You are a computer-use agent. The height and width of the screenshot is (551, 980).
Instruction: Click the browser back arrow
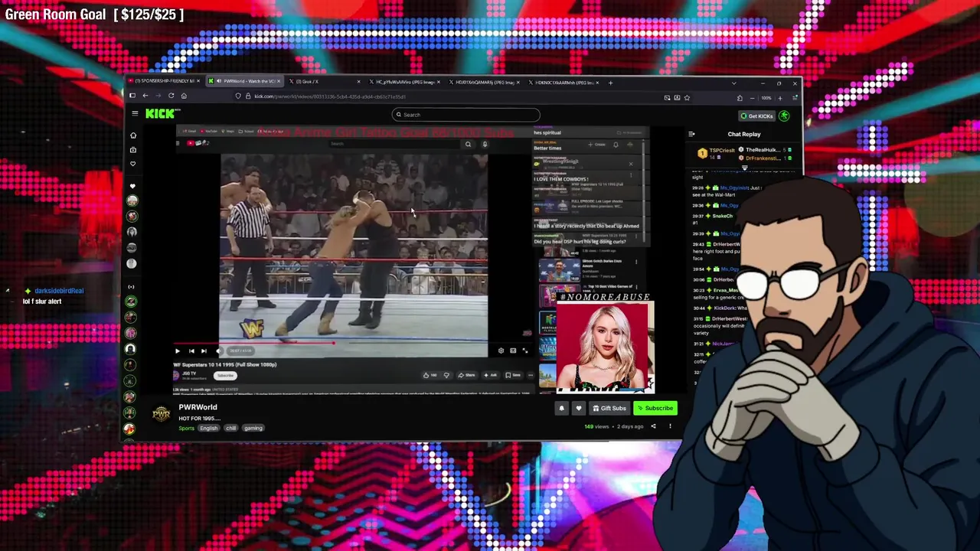click(145, 96)
